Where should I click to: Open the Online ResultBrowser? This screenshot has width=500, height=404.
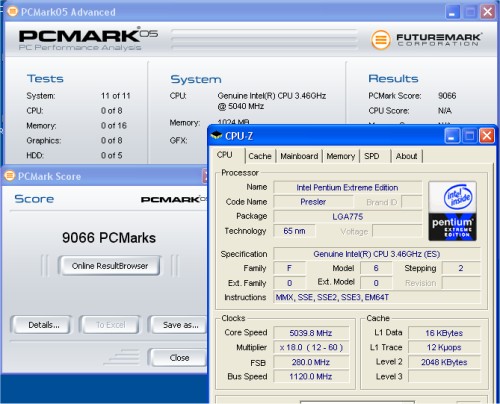[110, 266]
